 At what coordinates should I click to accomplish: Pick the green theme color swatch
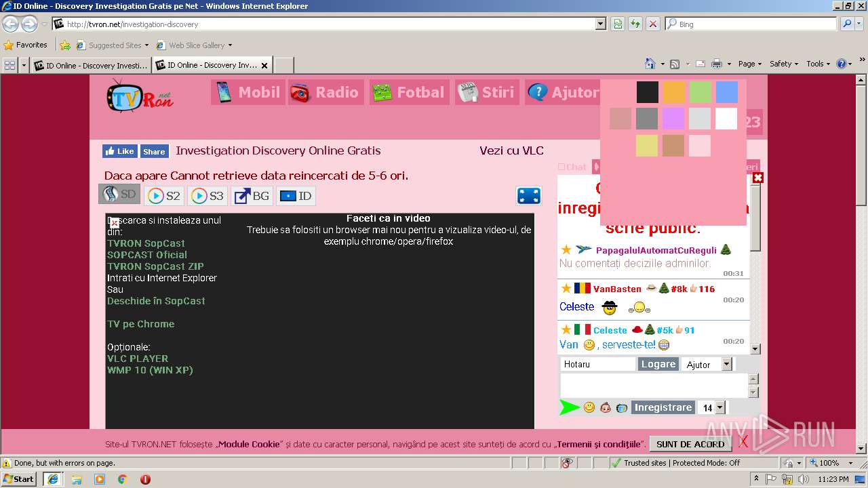tap(700, 92)
